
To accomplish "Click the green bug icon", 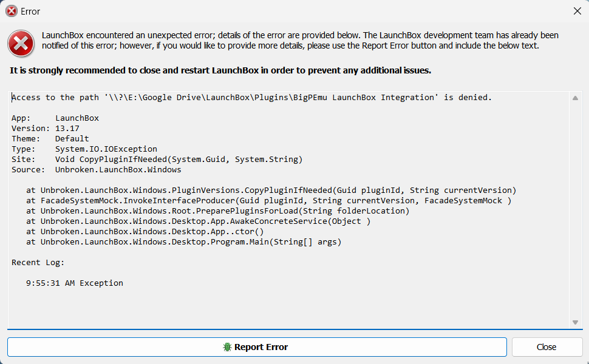I will (227, 347).
